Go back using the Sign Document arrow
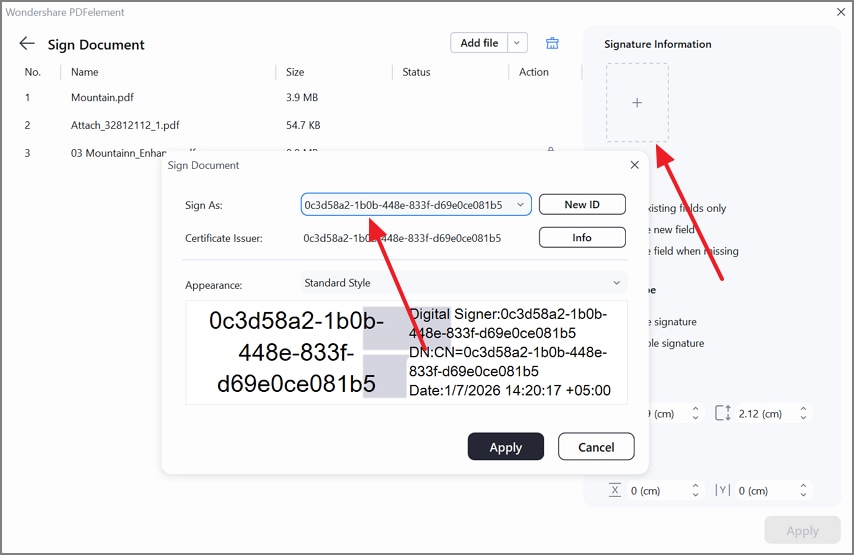This screenshot has width=854, height=555. coord(27,44)
